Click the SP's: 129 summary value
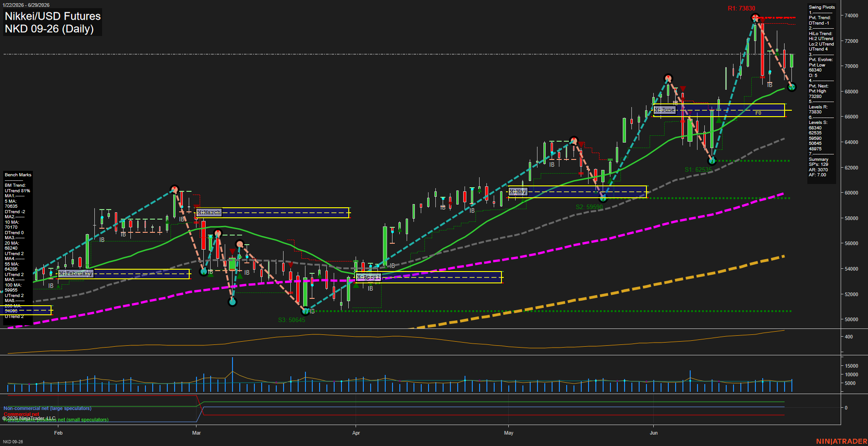 point(818,164)
